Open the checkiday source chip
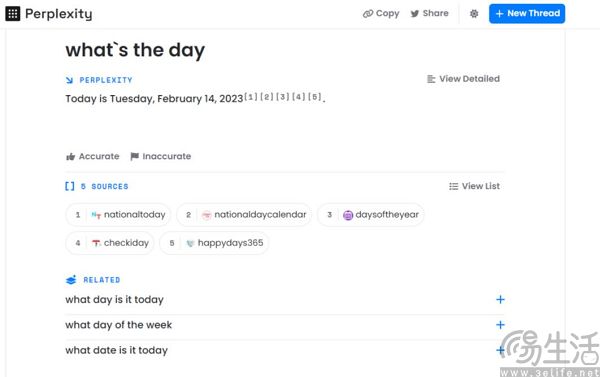 pyautogui.click(x=110, y=243)
